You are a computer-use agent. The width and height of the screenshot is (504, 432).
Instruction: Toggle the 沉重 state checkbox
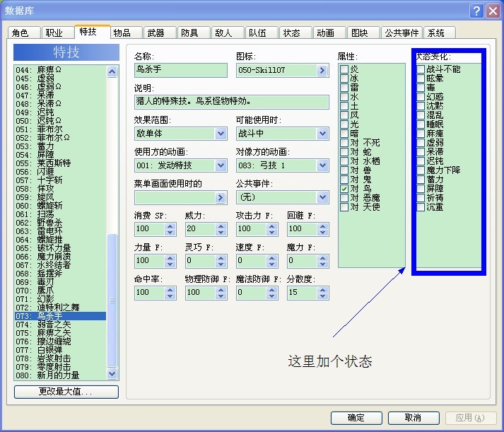click(421, 207)
